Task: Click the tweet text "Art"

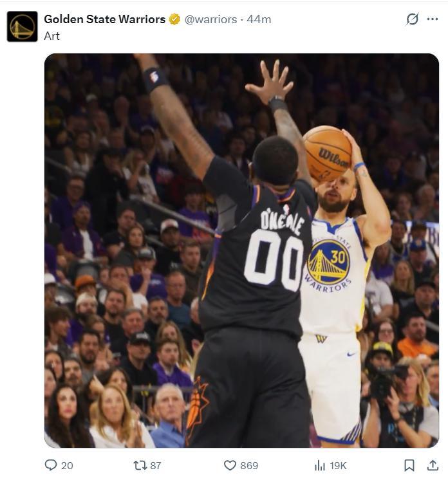Action: point(51,36)
